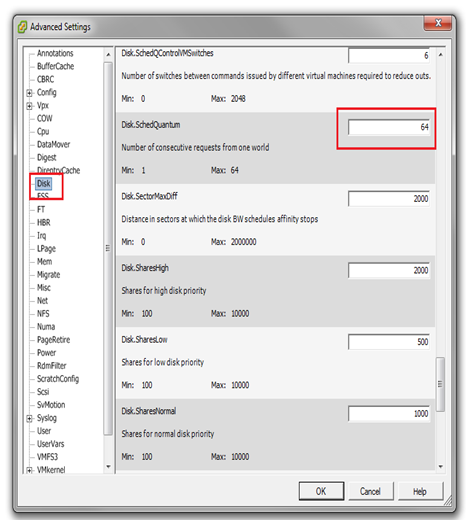
Task: Edit the Disk.SharesHigh value field
Action: point(389,270)
